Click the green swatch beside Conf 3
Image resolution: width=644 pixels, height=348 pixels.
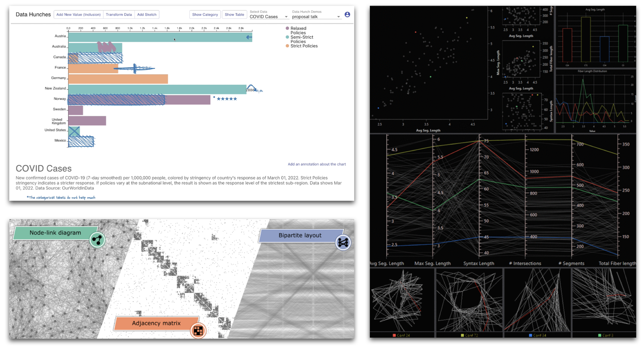click(x=600, y=335)
